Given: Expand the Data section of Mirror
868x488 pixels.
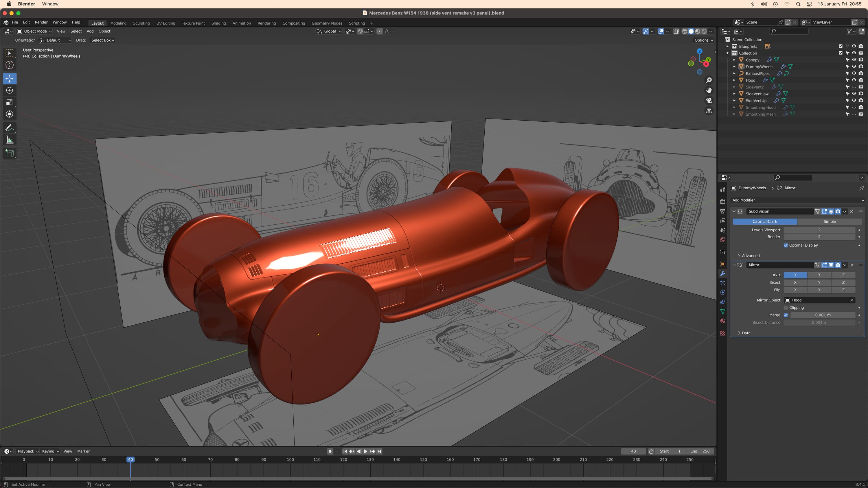Looking at the screenshot, I should click(744, 333).
